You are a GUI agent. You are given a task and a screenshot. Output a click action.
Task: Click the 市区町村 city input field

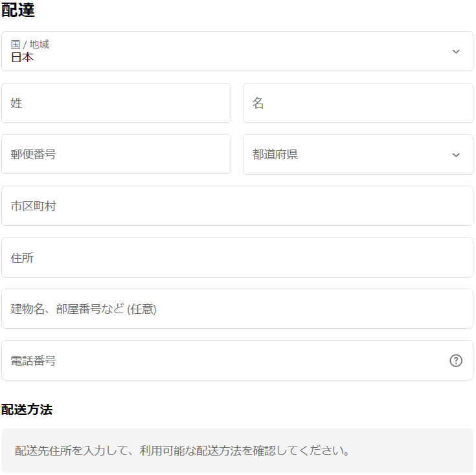coord(237,206)
